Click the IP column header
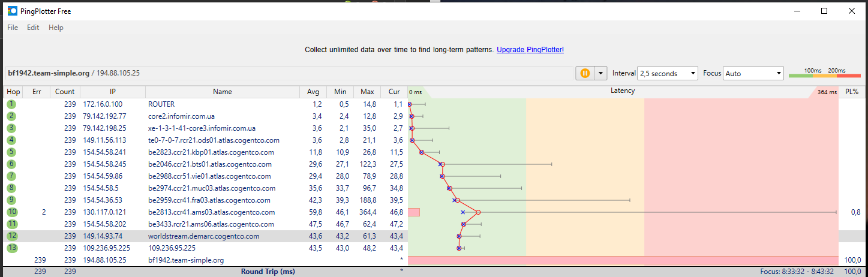The image size is (868, 277). coord(112,92)
